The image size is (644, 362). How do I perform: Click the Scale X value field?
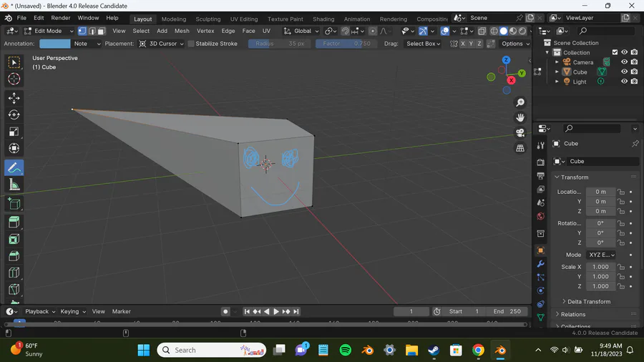[x=600, y=267]
